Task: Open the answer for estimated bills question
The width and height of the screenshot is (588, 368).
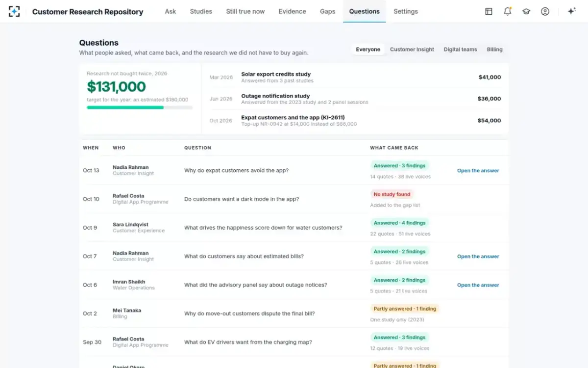Action: [478, 257]
